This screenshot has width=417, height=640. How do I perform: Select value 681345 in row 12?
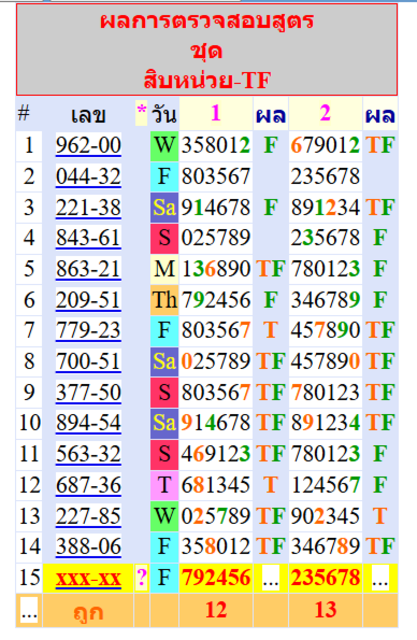click(216, 485)
